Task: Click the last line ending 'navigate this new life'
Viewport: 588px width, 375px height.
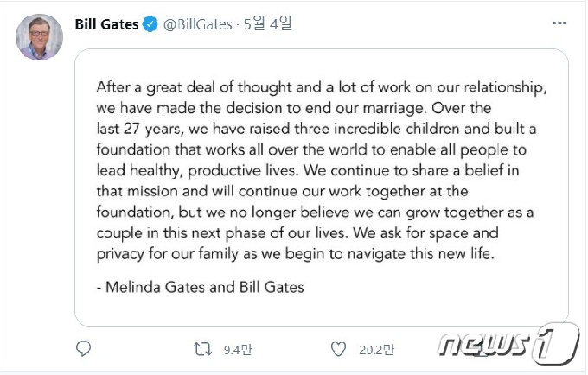Action: [x=293, y=254]
